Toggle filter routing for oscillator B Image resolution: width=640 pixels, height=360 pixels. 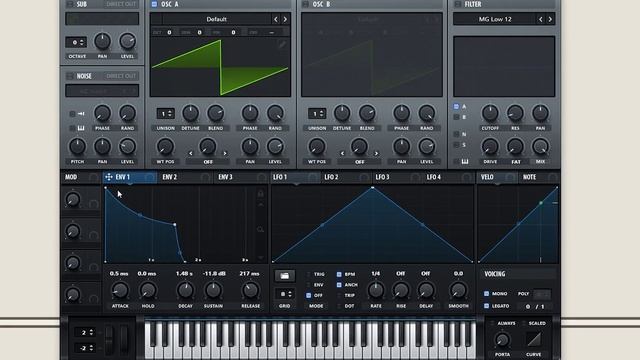[x=456, y=117]
